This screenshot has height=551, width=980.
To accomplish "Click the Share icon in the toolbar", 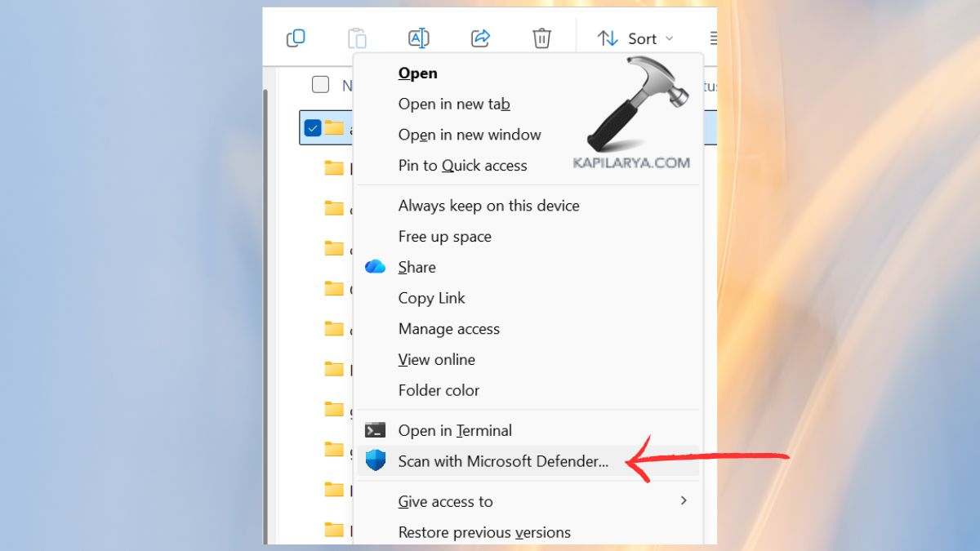I will point(480,38).
